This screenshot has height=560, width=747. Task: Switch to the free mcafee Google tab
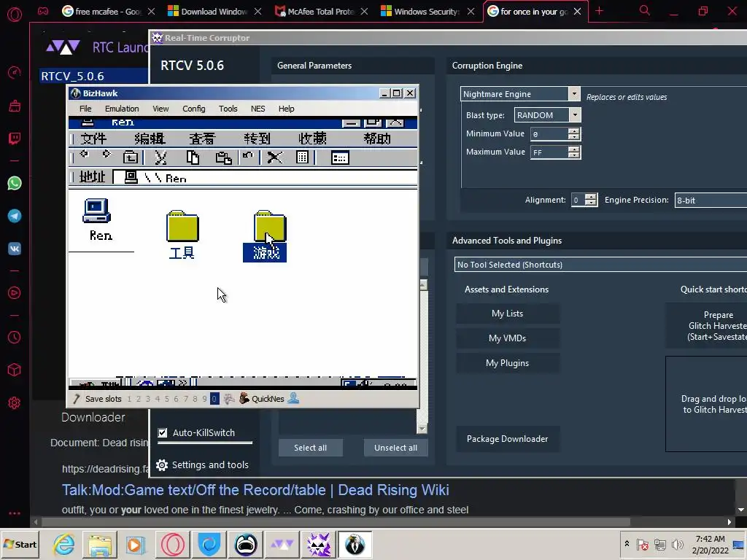point(108,12)
